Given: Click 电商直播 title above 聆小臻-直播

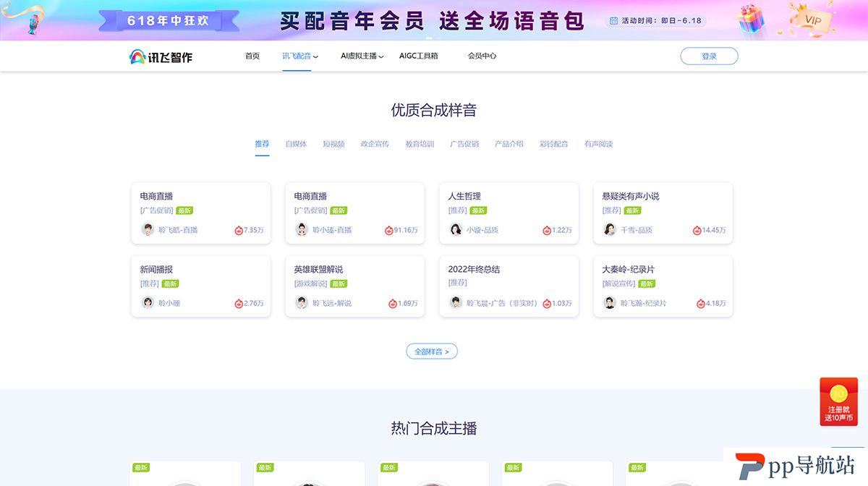Looking at the screenshot, I should pyautogui.click(x=310, y=196).
